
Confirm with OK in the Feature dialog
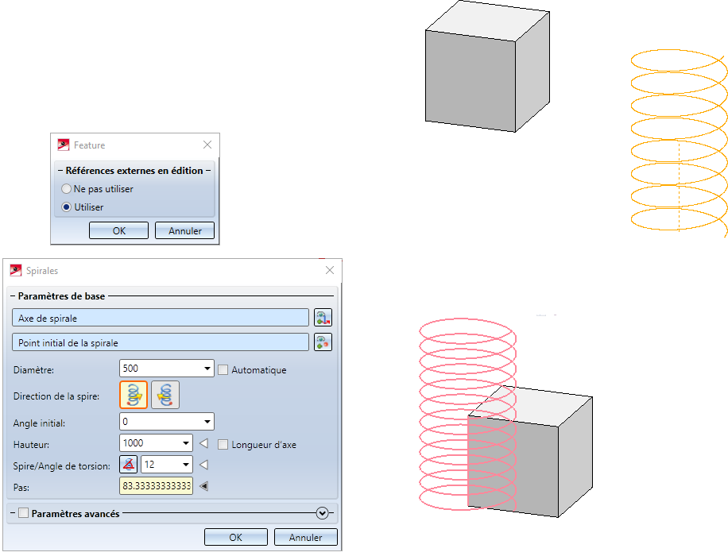[119, 230]
